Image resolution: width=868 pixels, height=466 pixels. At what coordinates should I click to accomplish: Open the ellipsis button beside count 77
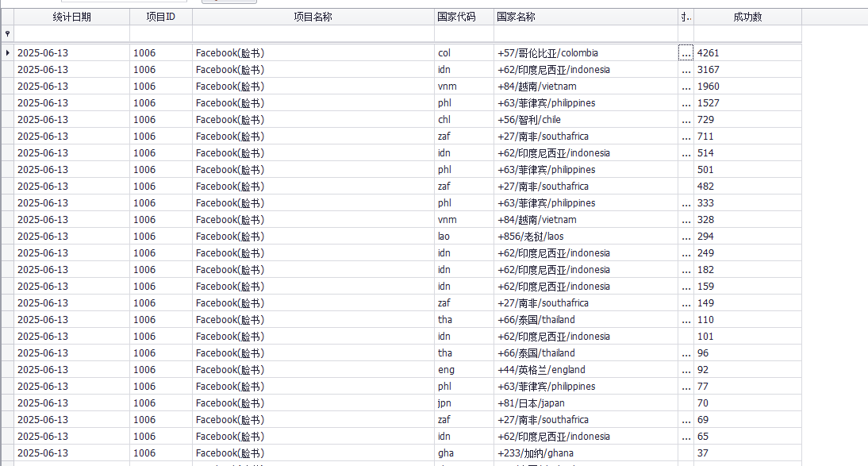tap(686, 386)
